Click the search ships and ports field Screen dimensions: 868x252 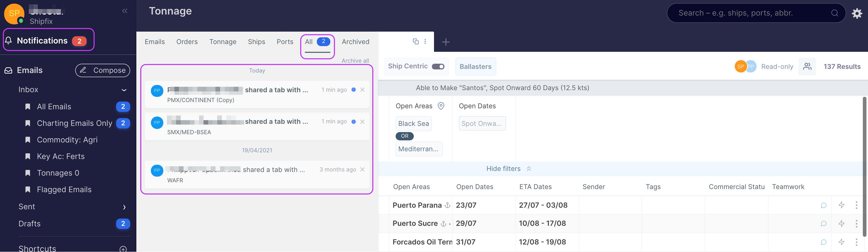751,13
